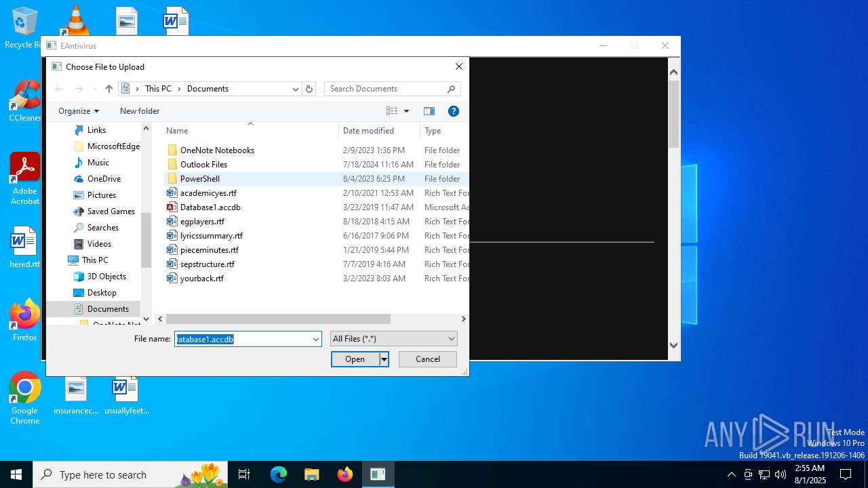Click the Open button
The width and height of the screenshot is (868, 488).
355,359
